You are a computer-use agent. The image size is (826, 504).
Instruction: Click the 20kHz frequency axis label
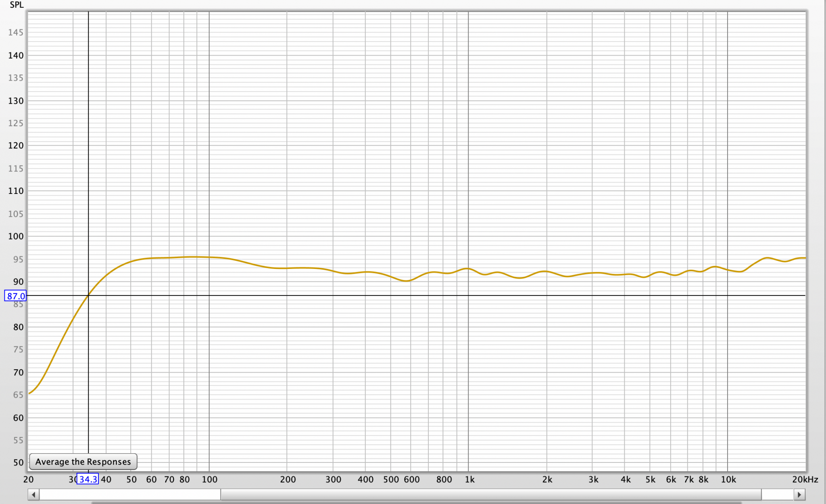click(x=805, y=479)
